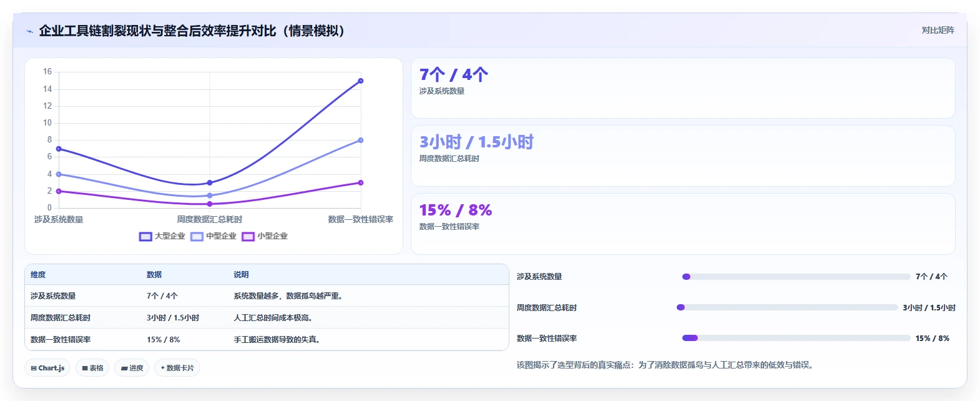Click the 数据一致性错误率 progress bar

[796, 338]
